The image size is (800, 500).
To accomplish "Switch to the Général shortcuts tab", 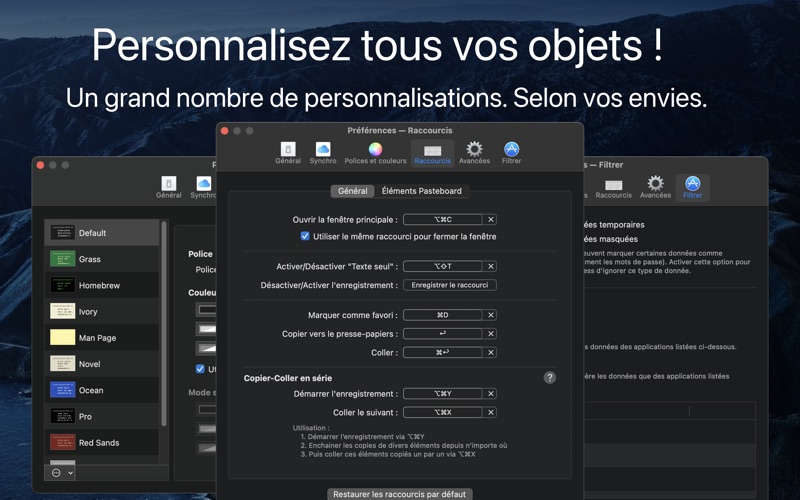I will (x=353, y=191).
